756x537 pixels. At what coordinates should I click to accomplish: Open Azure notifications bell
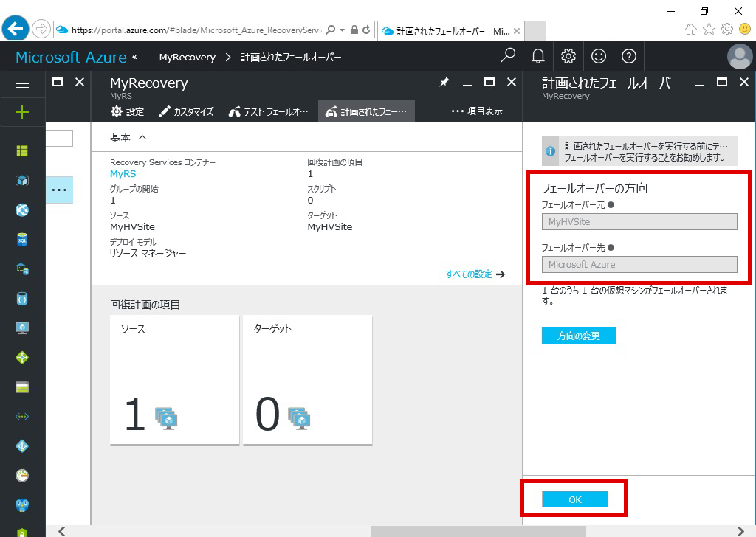click(x=538, y=56)
